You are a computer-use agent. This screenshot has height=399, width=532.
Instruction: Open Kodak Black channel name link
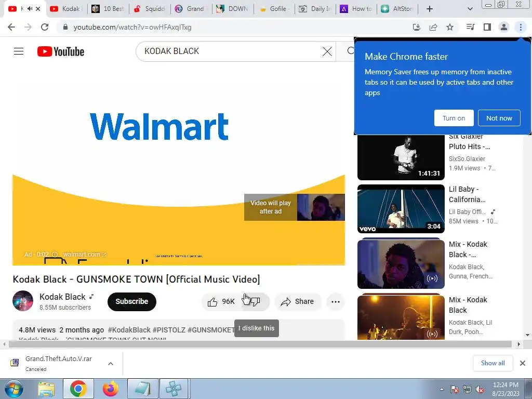point(62,297)
